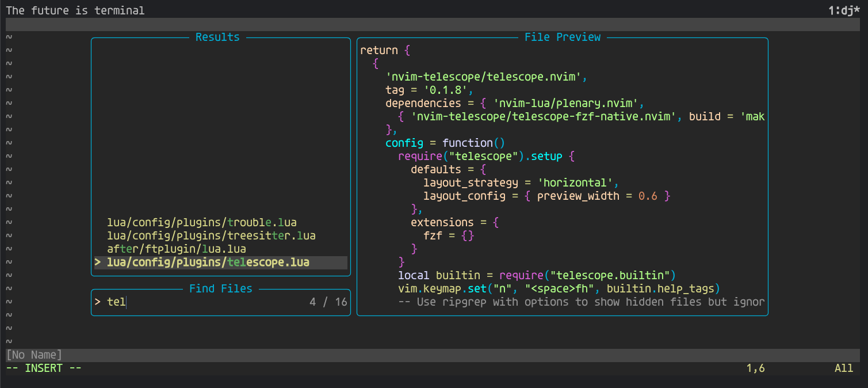
Task: Click the telescope-fzf-native.nvim line
Action: [581, 116]
